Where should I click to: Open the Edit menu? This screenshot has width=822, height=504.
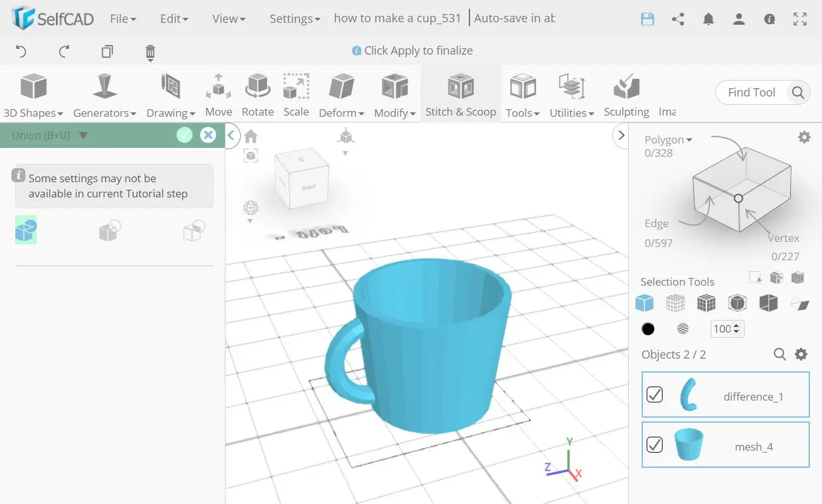(x=174, y=19)
